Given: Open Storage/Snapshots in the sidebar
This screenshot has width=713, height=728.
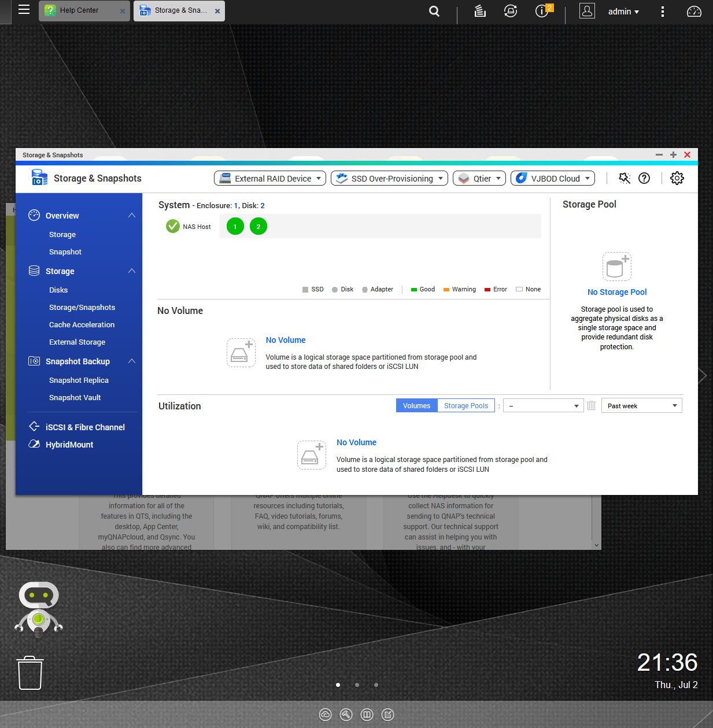Looking at the screenshot, I should pyautogui.click(x=82, y=308).
